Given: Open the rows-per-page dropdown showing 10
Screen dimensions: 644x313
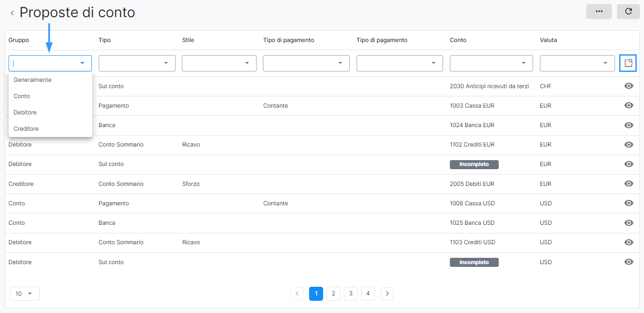Looking at the screenshot, I should 25,294.
